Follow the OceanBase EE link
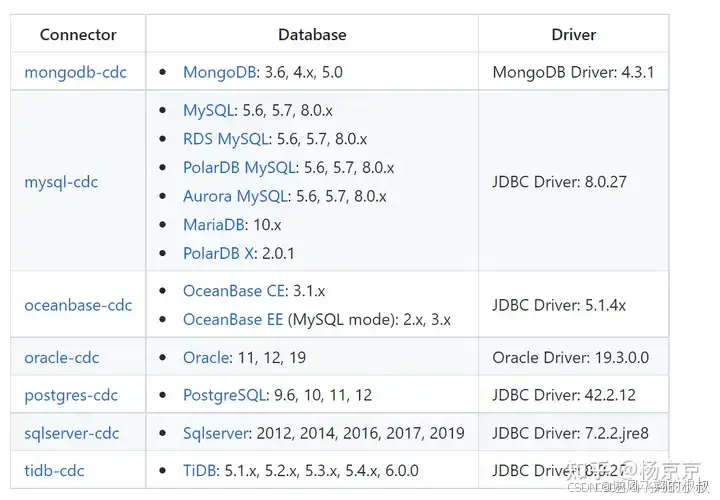The image size is (720, 500). (x=233, y=320)
